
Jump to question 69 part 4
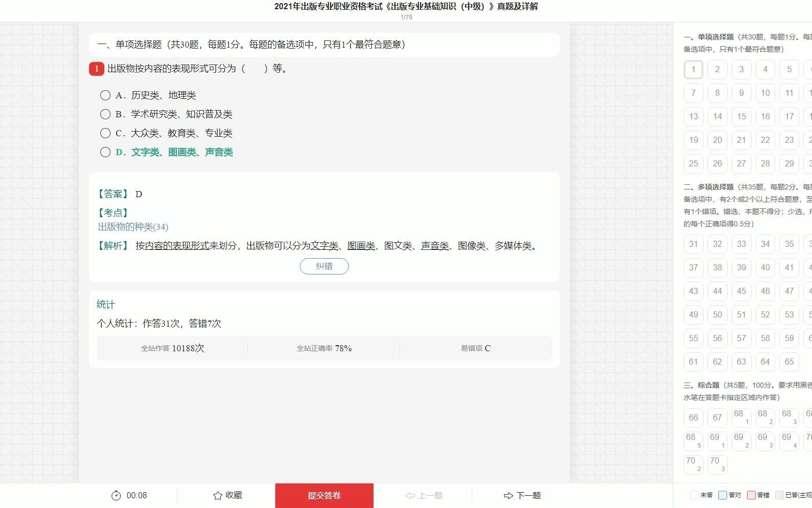pos(789,441)
